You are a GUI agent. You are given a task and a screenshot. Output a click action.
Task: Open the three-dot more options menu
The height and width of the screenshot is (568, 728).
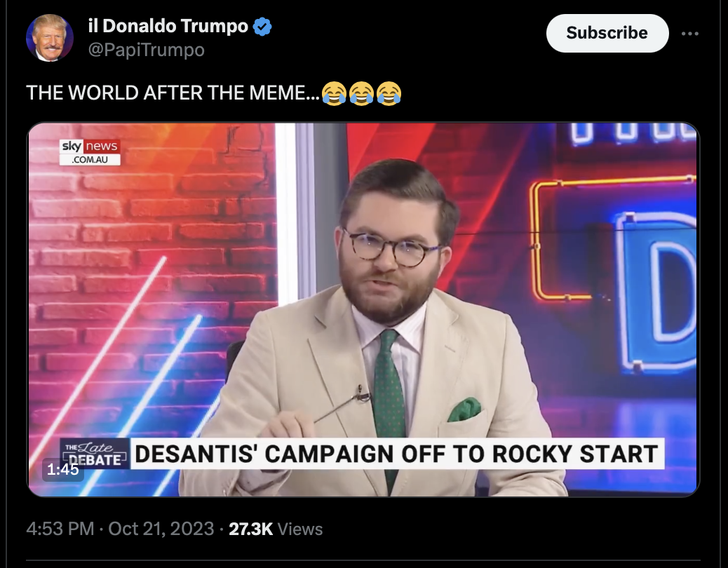[x=690, y=34]
